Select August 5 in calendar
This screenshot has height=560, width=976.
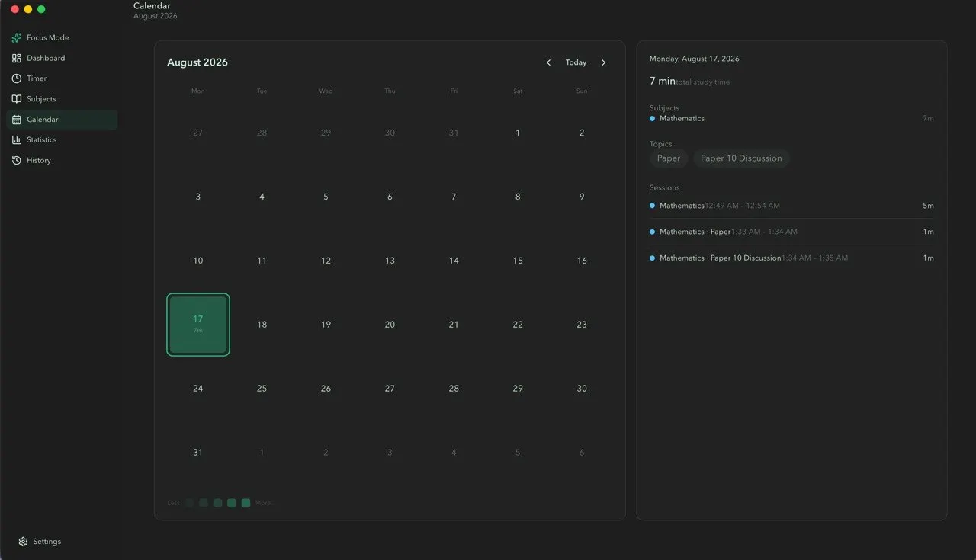point(326,197)
